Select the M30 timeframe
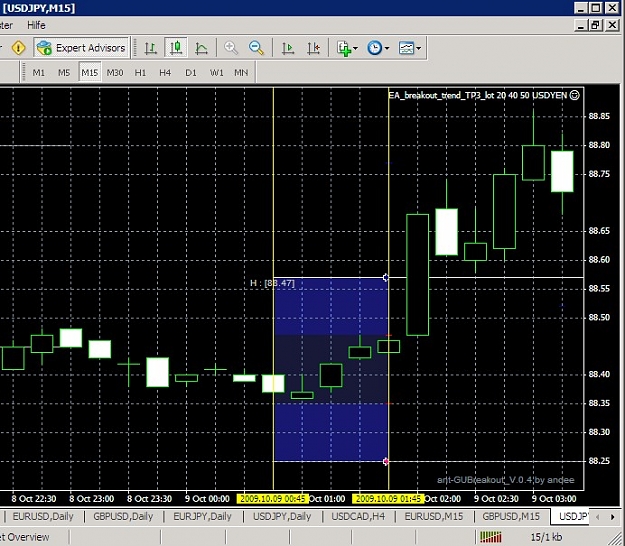 (115, 73)
